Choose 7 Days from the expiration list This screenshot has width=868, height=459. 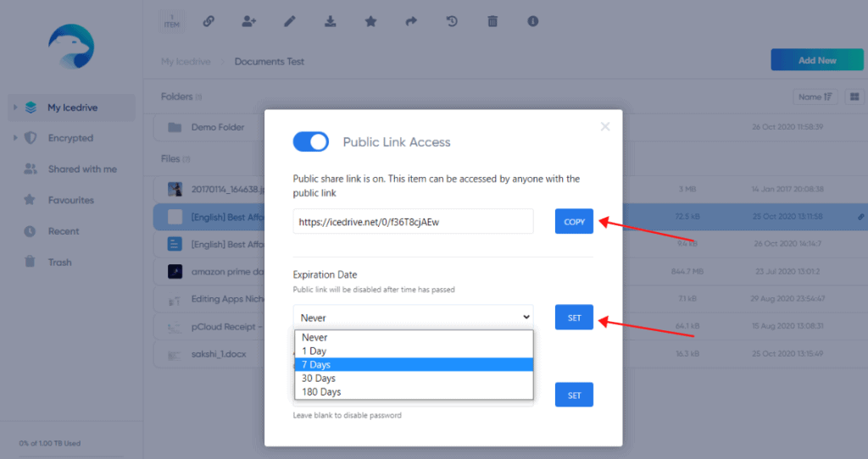[414, 364]
